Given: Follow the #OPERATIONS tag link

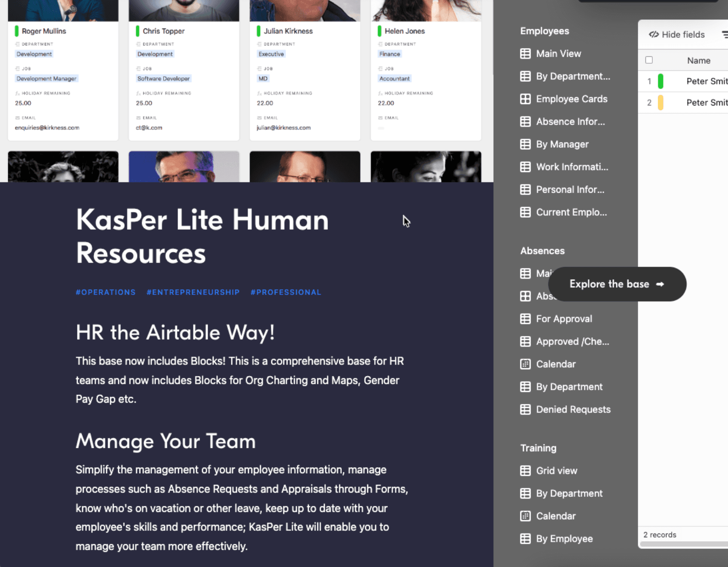Looking at the screenshot, I should coord(106,292).
